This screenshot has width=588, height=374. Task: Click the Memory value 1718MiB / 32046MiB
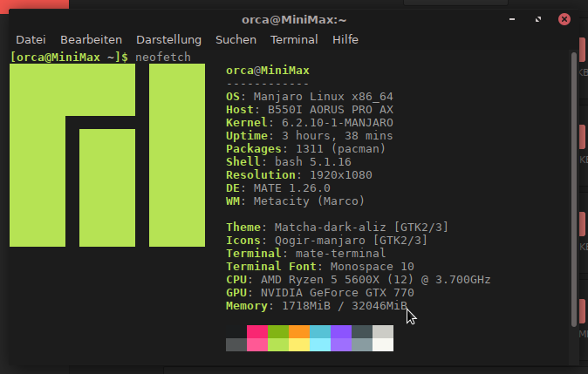click(345, 306)
